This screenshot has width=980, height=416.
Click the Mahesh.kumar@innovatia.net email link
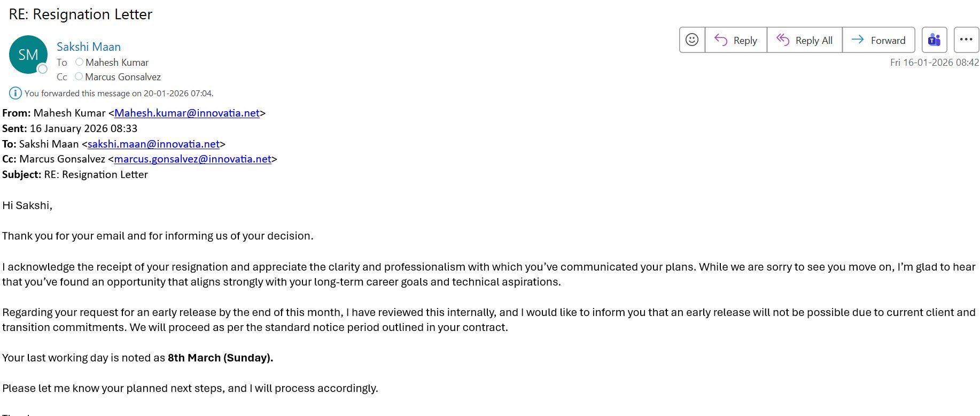tap(186, 113)
